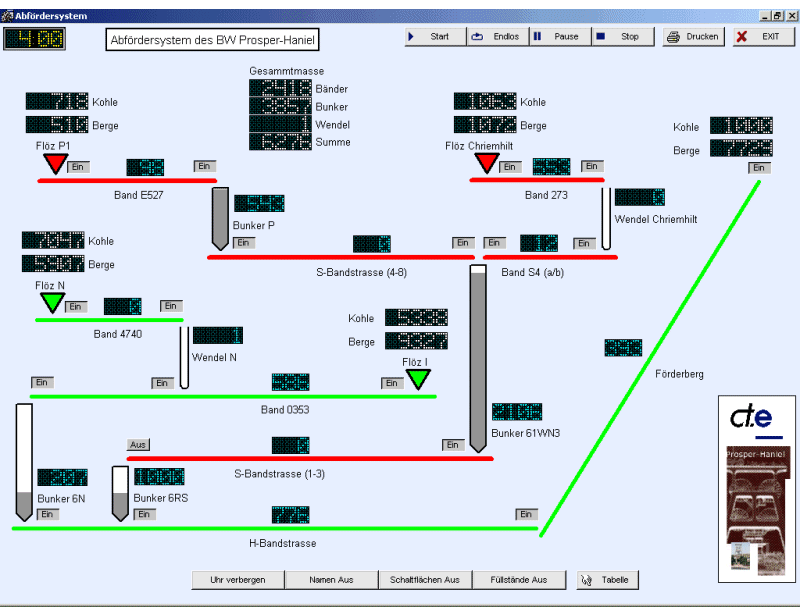Click the Wendel N chute graphic

click(x=185, y=358)
